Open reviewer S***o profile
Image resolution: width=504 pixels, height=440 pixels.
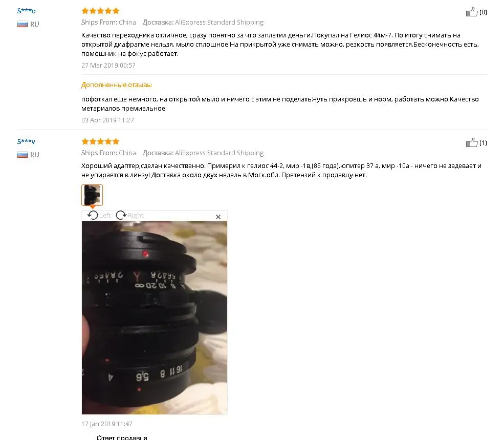[27, 11]
